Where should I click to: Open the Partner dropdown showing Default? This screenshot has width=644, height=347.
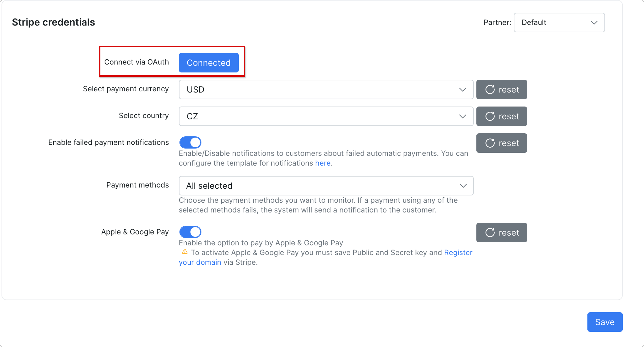[559, 22]
